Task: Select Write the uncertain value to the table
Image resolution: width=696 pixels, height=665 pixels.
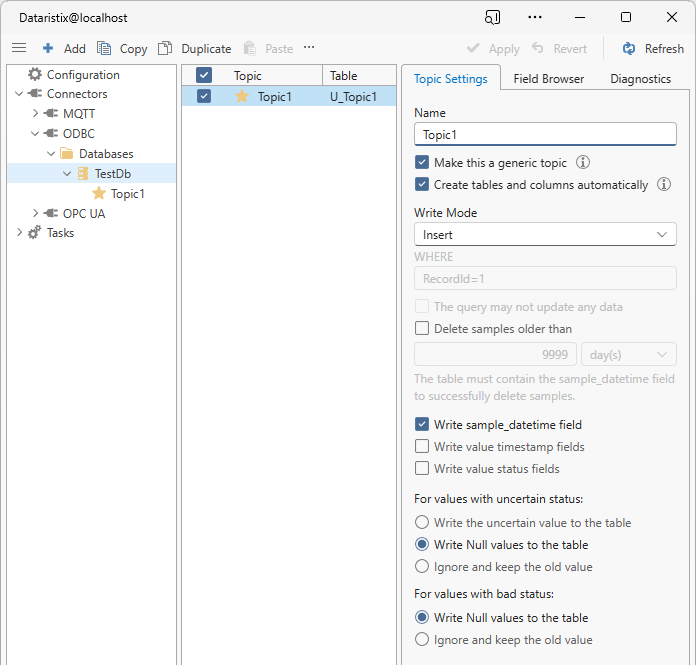Action: pos(422,523)
